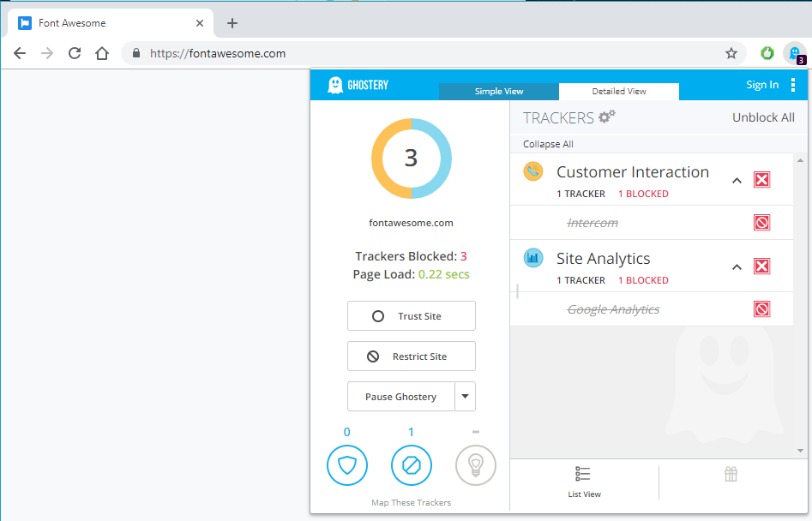Click the fontawesome.com domain label
The image size is (812, 521).
tap(412, 223)
